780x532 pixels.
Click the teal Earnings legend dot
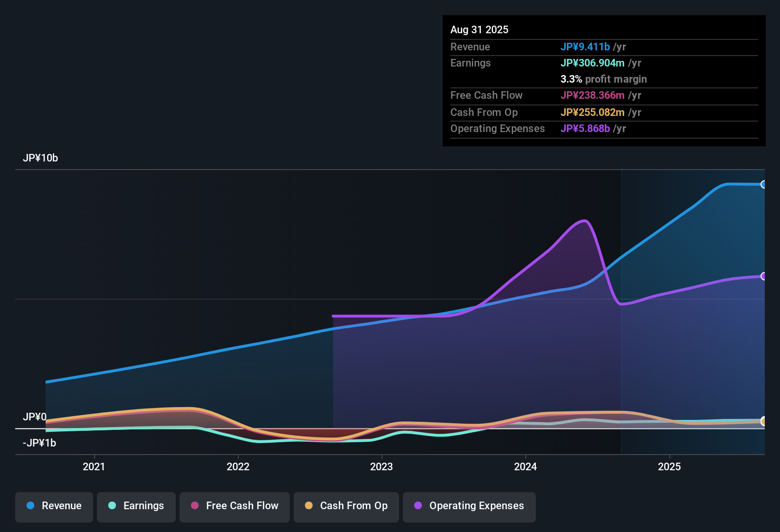[112, 505]
